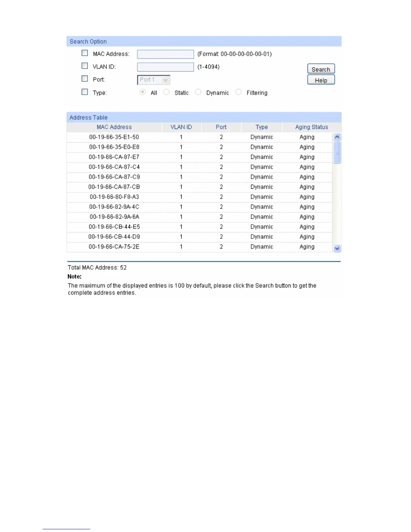The width and height of the screenshot is (411, 532).
Task: Click the Type column header
Action: [x=262, y=127]
